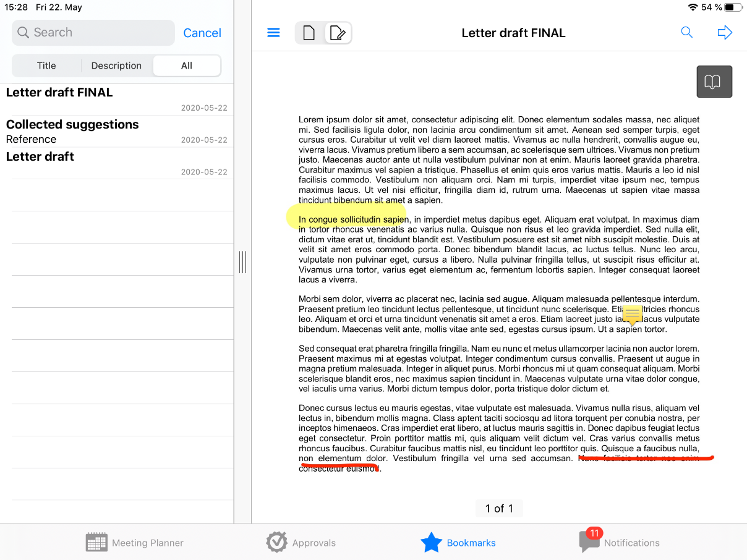Screen dimensions: 747x560
Task: Tap the magnifier search icon in document header
Action: click(x=686, y=33)
